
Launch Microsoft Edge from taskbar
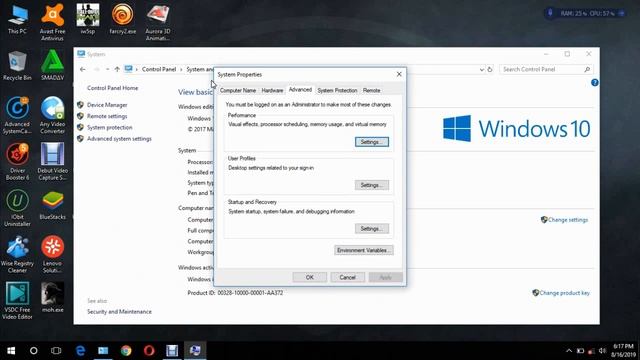[80, 351]
